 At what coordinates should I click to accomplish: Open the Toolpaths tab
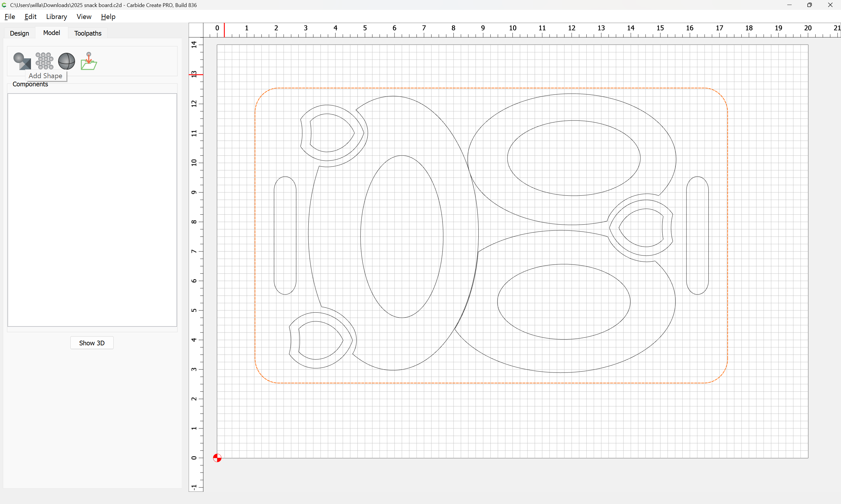coord(88,33)
